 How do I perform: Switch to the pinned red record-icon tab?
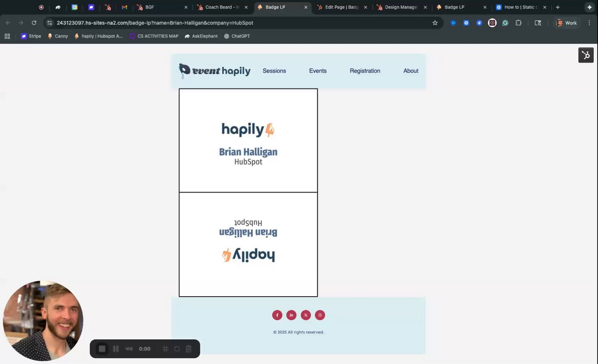point(41,7)
